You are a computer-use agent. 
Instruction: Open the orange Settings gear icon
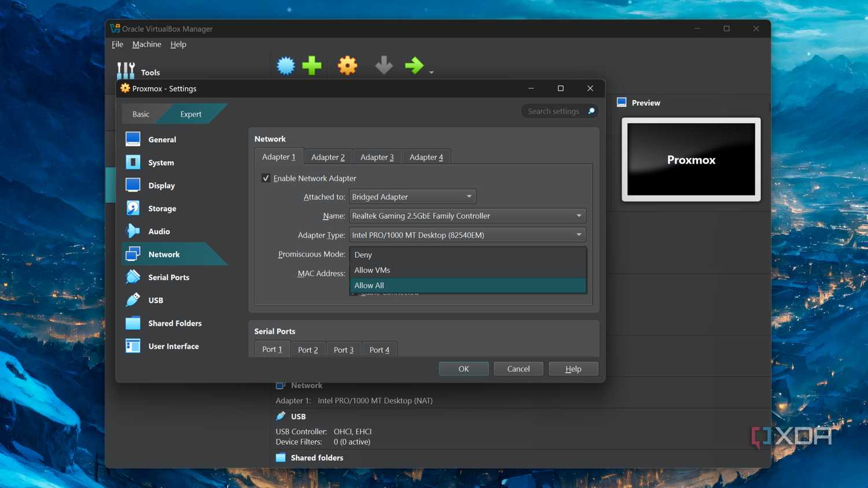click(x=348, y=65)
